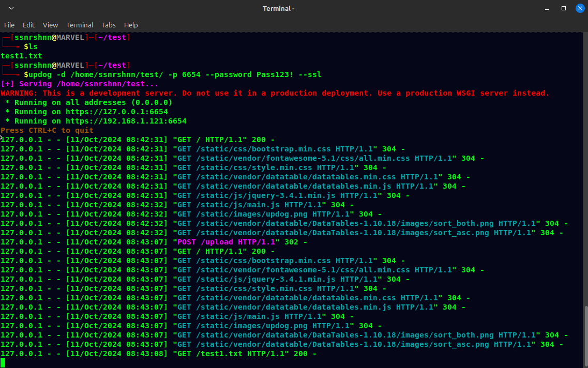This screenshot has height=368, width=588.
Task: Open the window menu arrow in title bar
Action: pyautogui.click(x=11, y=8)
